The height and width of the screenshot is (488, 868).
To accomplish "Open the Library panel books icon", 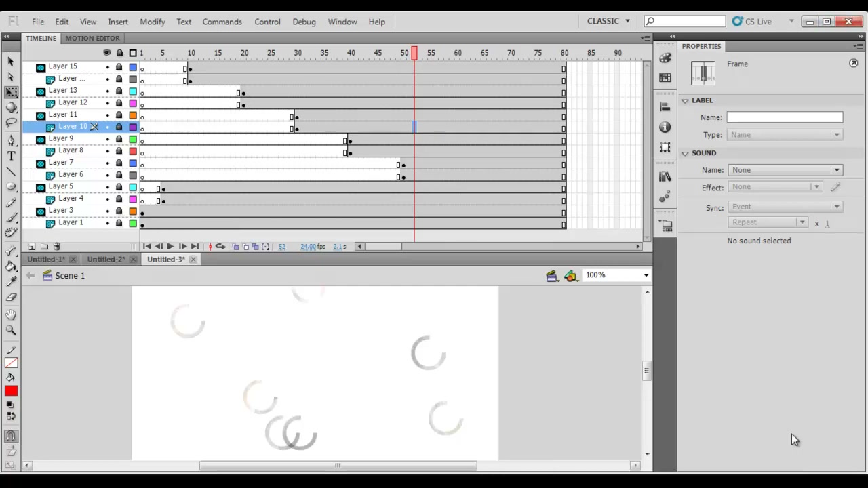I will click(665, 177).
